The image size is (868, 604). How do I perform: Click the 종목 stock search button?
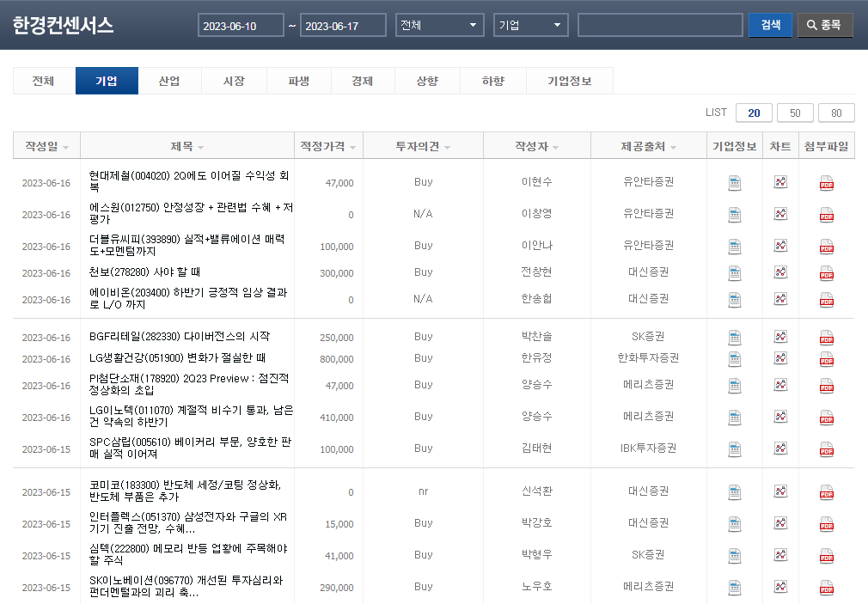coord(825,25)
